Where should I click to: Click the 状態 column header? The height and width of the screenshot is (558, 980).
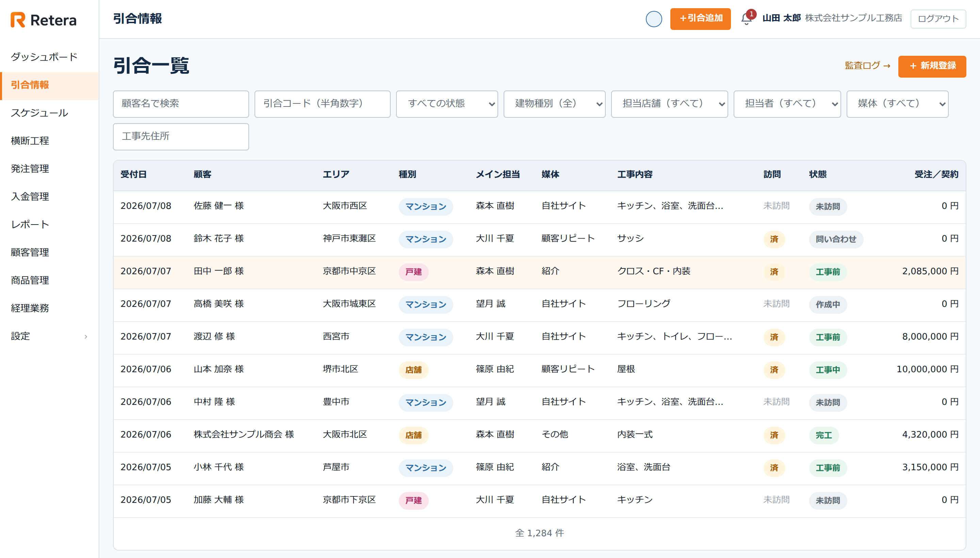coord(818,175)
